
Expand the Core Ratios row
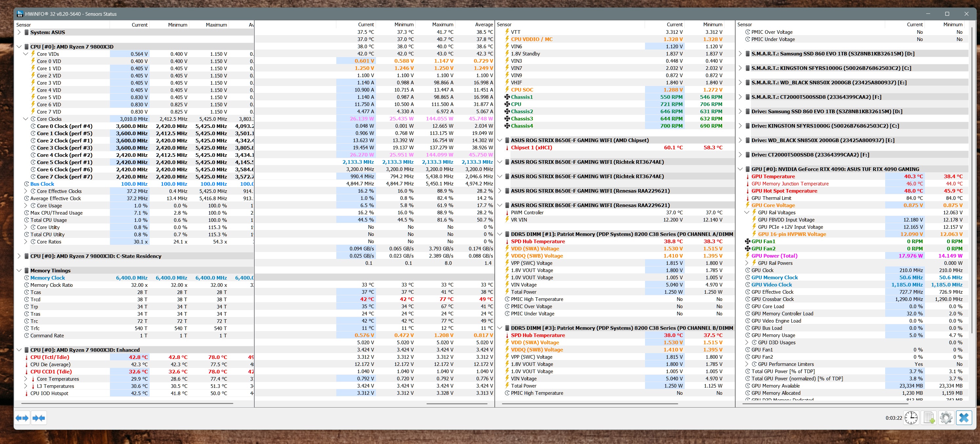coord(26,242)
